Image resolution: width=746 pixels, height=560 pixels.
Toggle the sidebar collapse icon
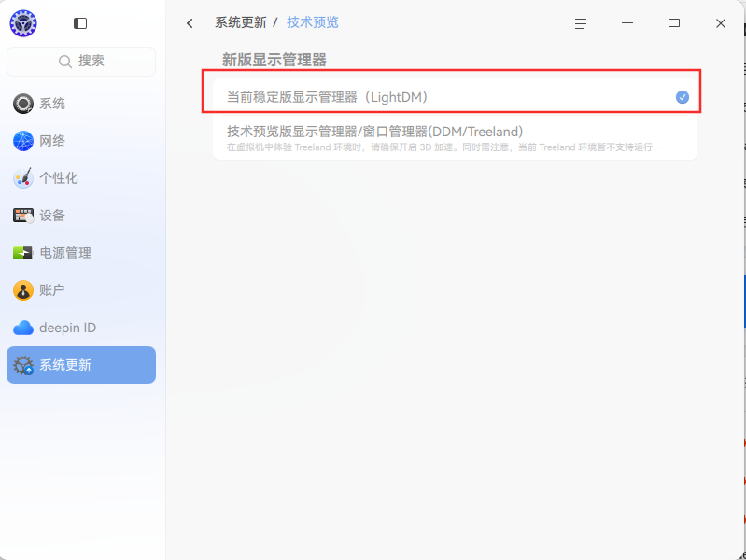point(80,23)
